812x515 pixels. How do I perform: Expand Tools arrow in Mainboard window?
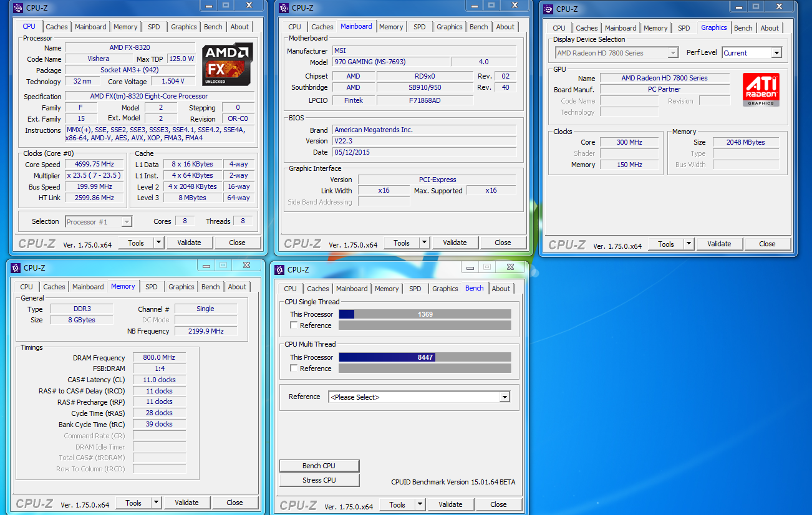pos(424,243)
